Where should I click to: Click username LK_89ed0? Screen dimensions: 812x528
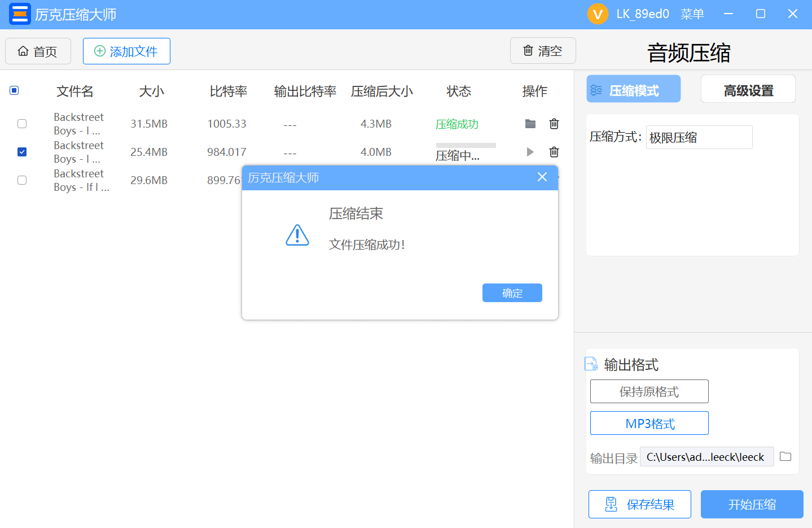(x=643, y=14)
